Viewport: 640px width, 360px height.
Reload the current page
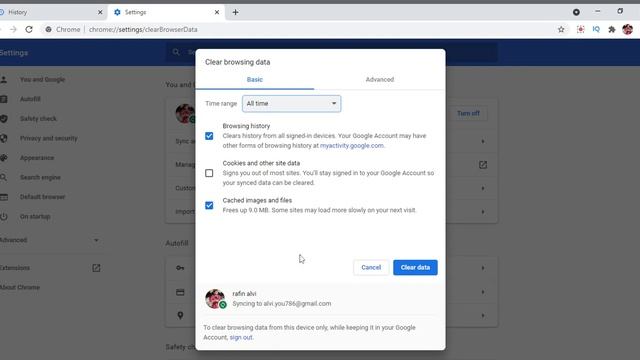pyautogui.click(x=29, y=29)
